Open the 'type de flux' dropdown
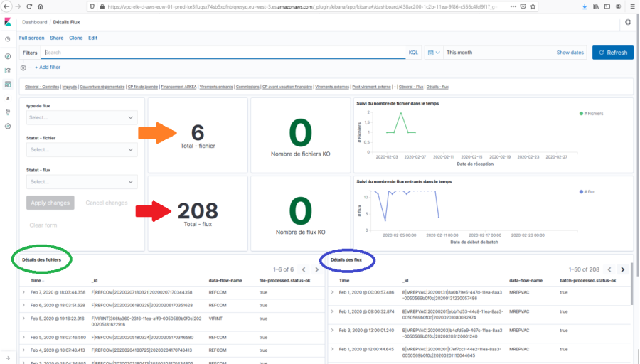This screenshot has width=640, height=364. pyautogui.click(x=82, y=117)
